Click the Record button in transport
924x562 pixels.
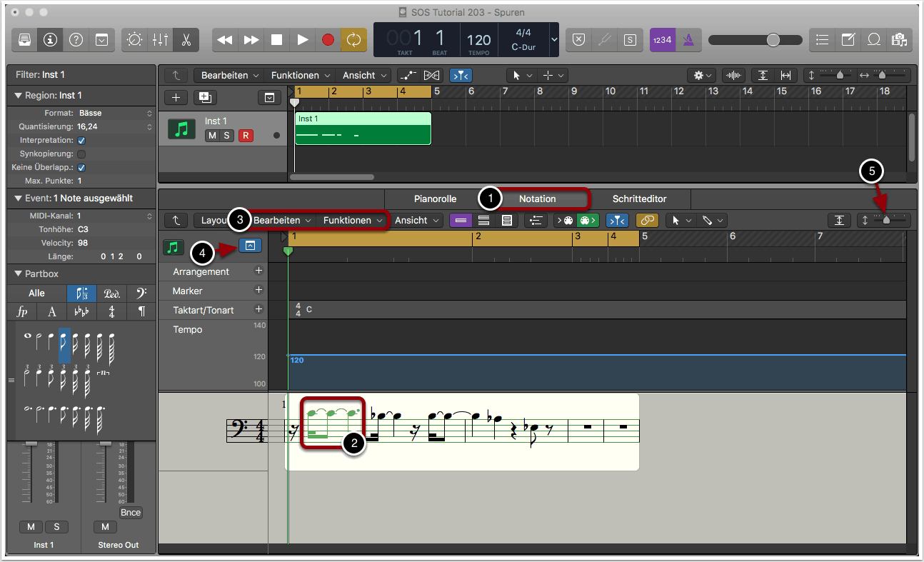point(328,40)
